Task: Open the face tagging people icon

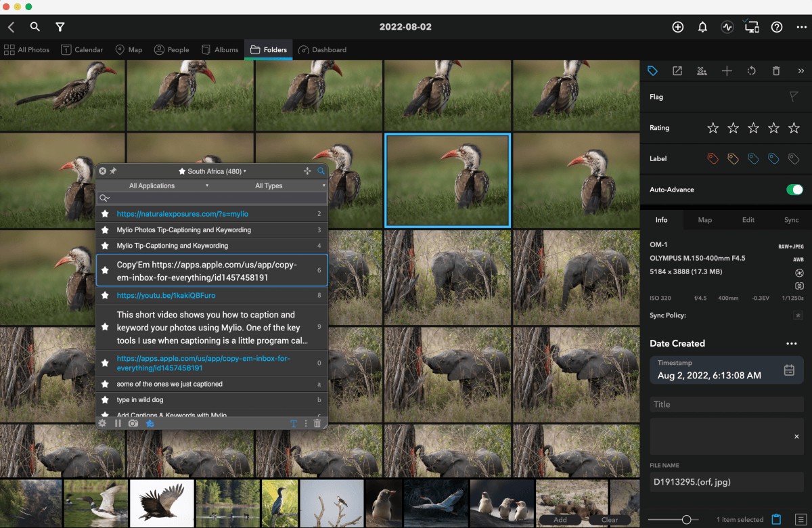Action: pos(702,71)
